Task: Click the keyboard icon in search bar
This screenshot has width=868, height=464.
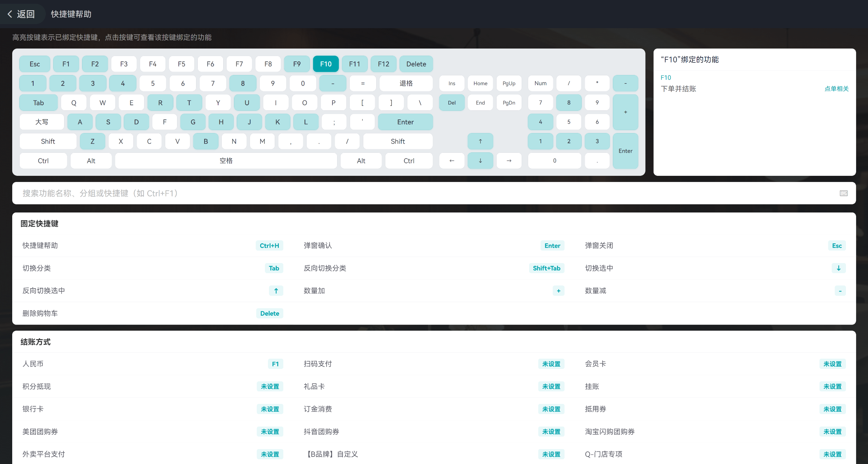Action: pos(844,193)
